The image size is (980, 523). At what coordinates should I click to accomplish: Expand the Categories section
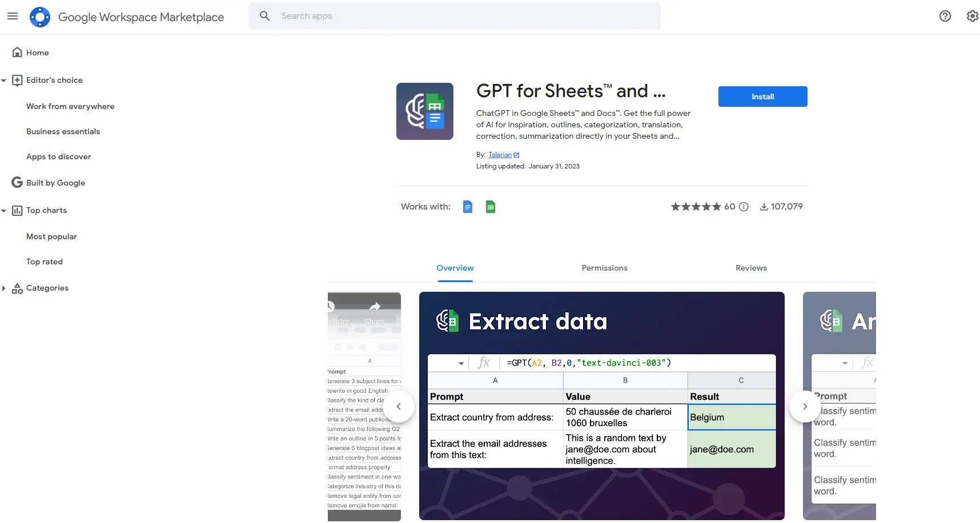click(4, 288)
